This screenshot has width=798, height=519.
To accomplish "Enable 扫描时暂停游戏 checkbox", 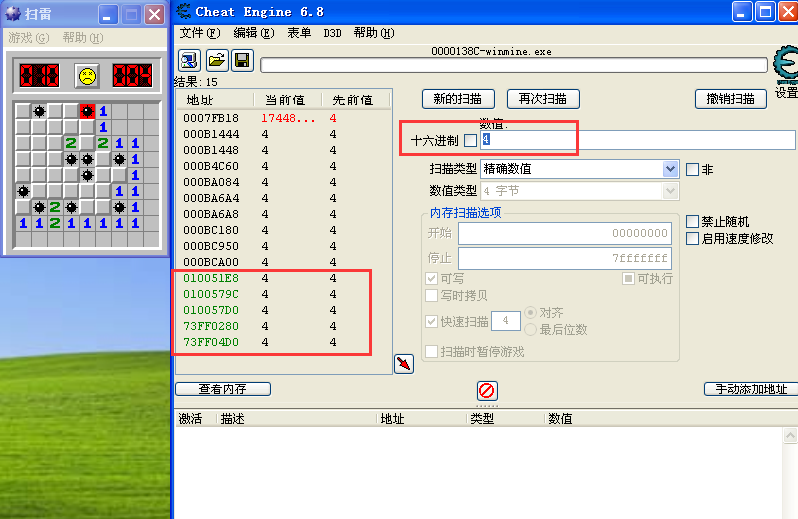I will pos(432,351).
